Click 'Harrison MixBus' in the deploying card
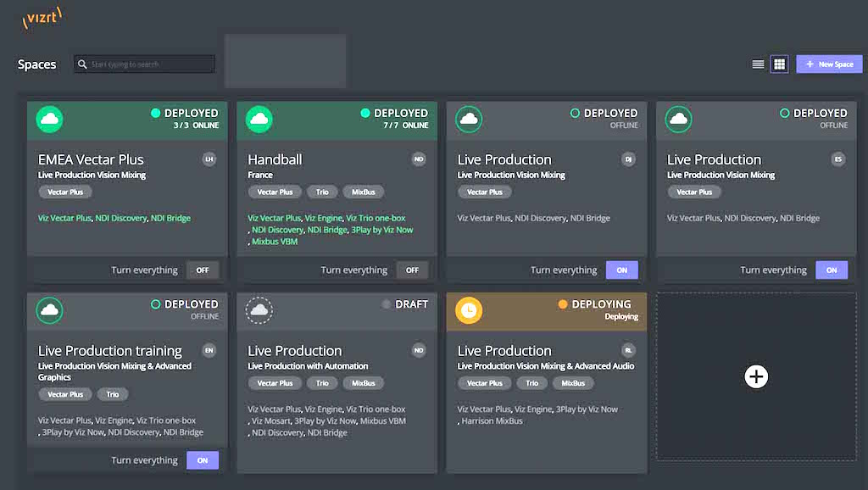The height and width of the screenshot is (490, 868). [492, 420]
